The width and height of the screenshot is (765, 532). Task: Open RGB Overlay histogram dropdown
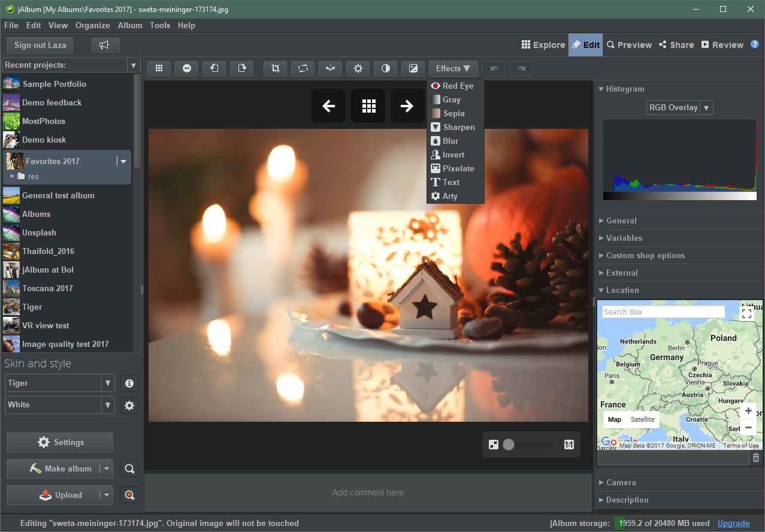(x=706, y=108)
